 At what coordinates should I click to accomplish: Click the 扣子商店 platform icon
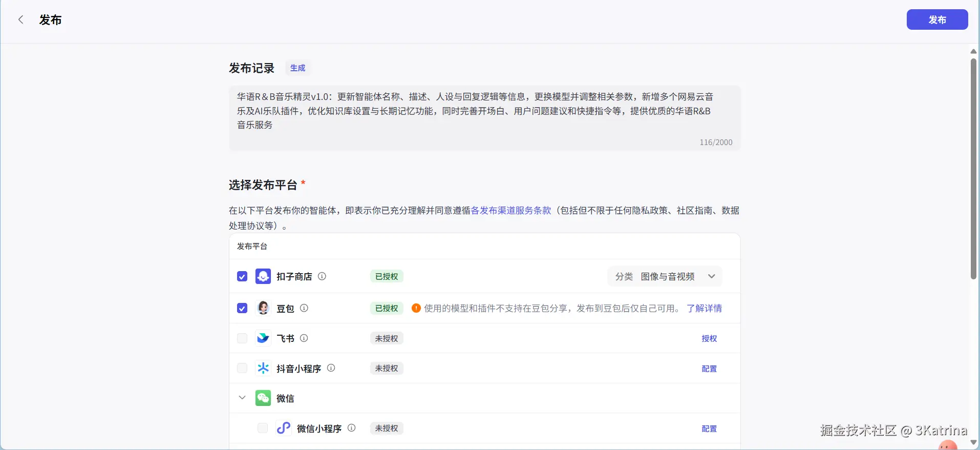[x=263, y=276]
